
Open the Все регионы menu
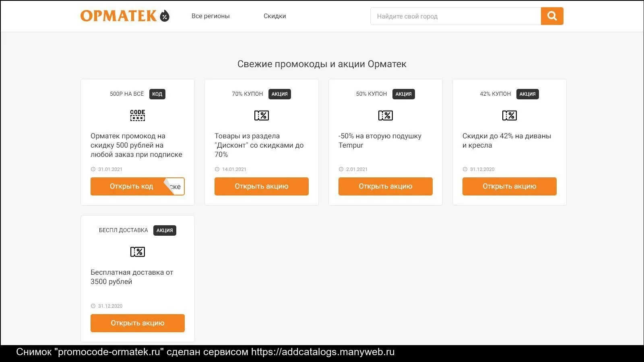pyautogui.click(x=211, y=16)
